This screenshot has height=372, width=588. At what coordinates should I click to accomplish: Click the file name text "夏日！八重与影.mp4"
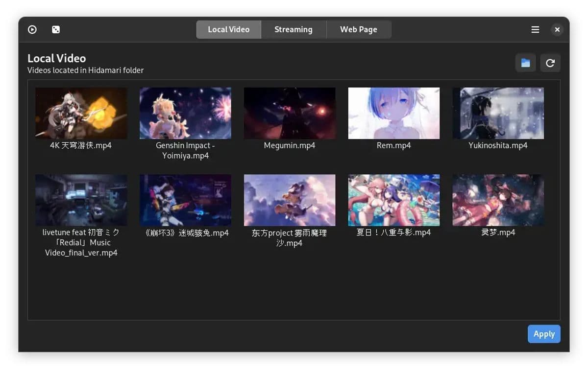point(394,232)
